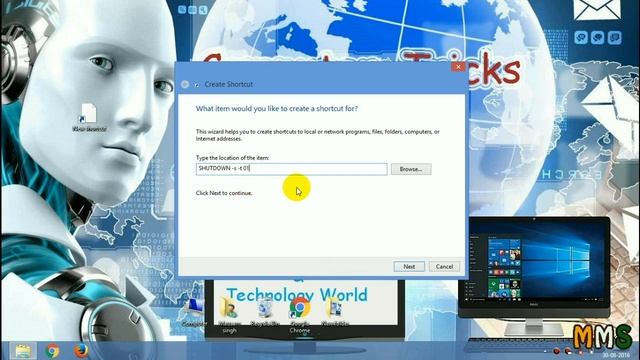Select the user folder ending in 'singh'
The image size is (640, 360).
click(x=229, y=314)
